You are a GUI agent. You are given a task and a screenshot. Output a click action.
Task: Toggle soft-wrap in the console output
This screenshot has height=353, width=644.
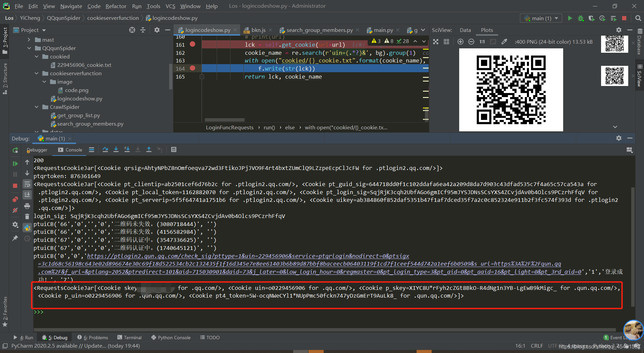(27, 184)
